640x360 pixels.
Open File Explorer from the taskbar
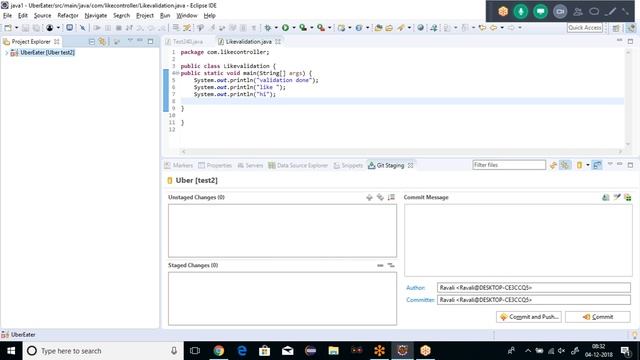333,351
